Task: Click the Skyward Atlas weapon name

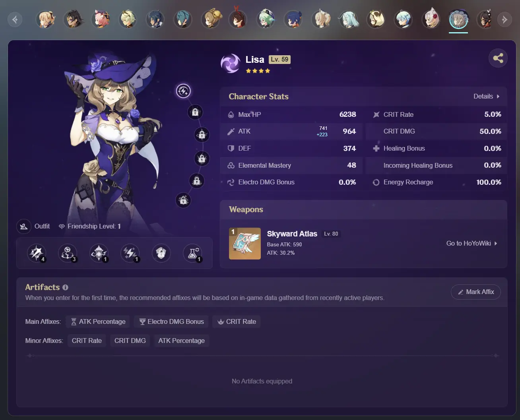Action: coord(292,234)
